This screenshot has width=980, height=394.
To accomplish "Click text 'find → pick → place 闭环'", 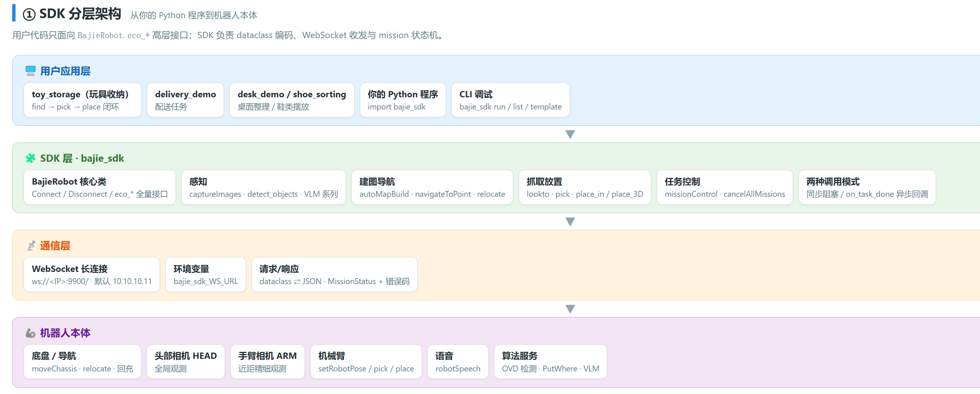I will point(75,107).
